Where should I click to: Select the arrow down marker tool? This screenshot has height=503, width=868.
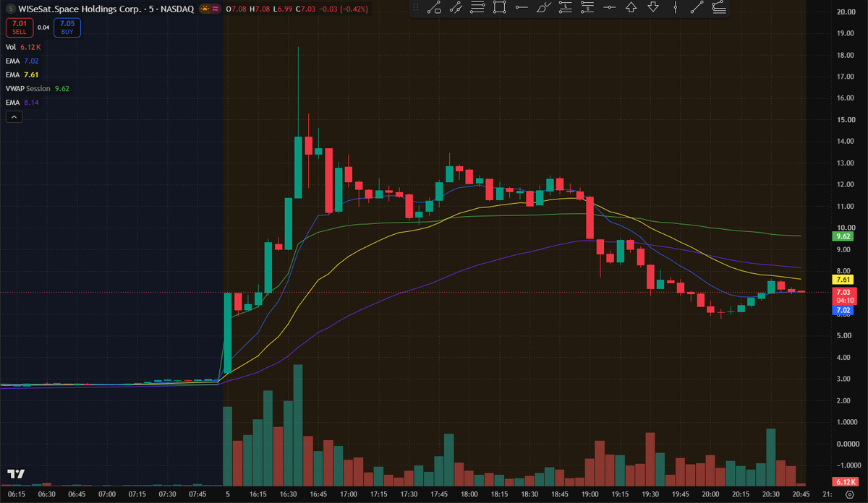click(x=653, y=8)
